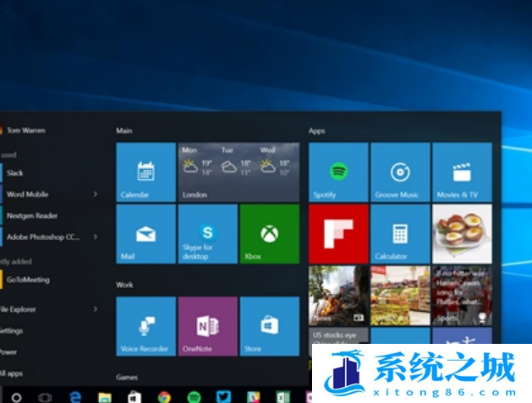This screenshot has width=532, height=403.
Task: Launch the purple OneNote tile
Action: [x=208, y=326]
